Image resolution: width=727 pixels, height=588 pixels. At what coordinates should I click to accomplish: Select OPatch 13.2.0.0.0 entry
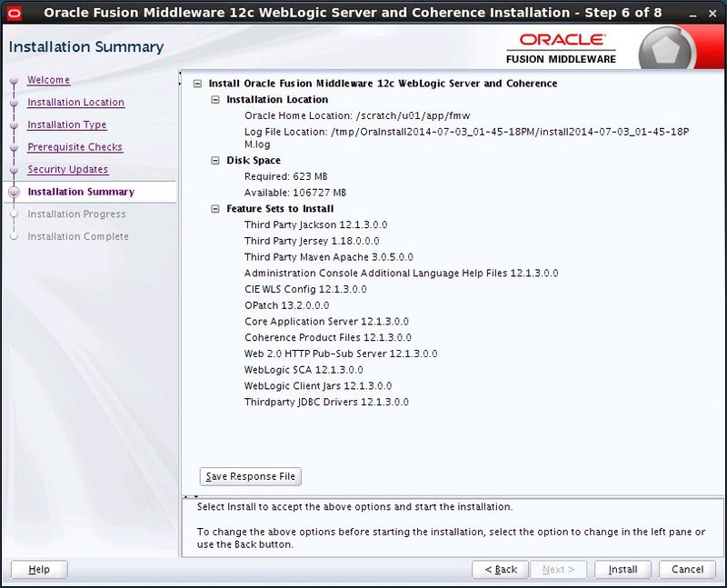287,305
